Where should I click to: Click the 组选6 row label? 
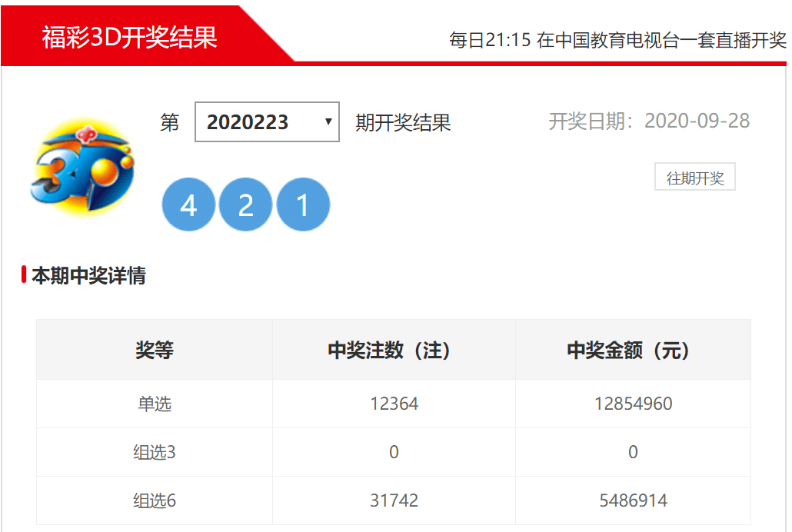pyautogui.click(x=155, y=500)
